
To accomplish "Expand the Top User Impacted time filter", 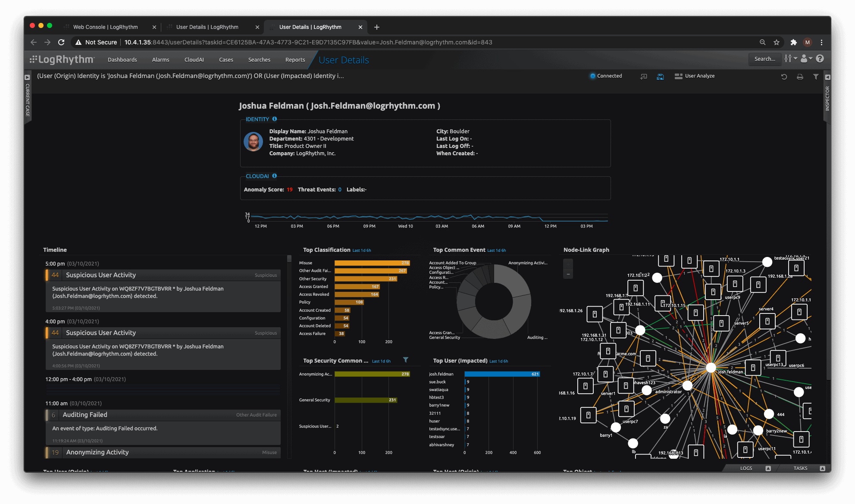I will coord(499,361).
